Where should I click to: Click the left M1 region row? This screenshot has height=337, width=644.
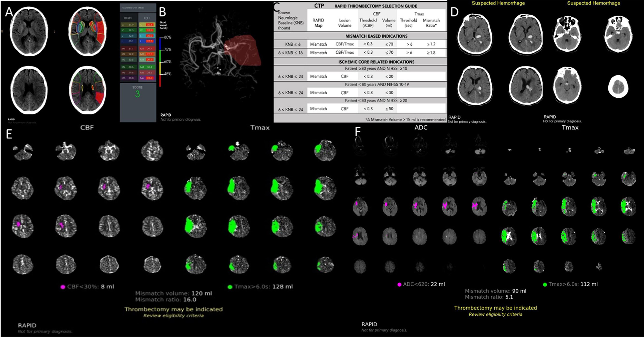click(x=147, y=48)
